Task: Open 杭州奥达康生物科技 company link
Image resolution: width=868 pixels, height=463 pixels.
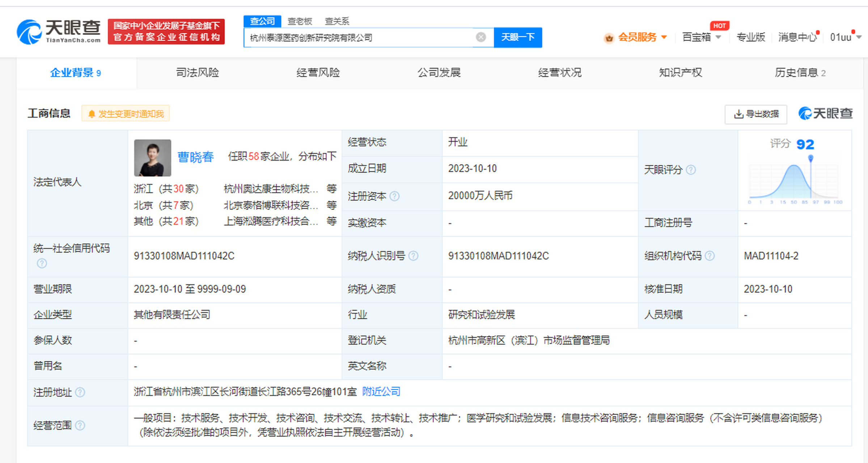Action: point(271,188)
